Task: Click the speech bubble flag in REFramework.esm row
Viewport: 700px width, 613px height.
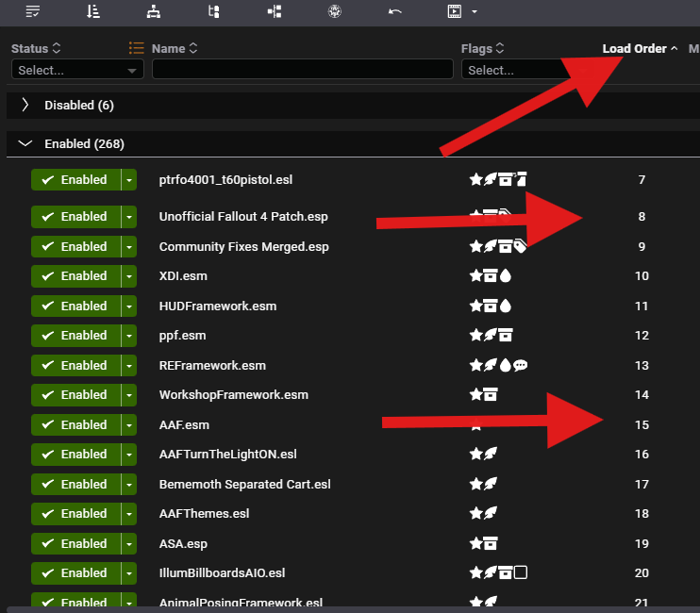Action: [521, 366]
